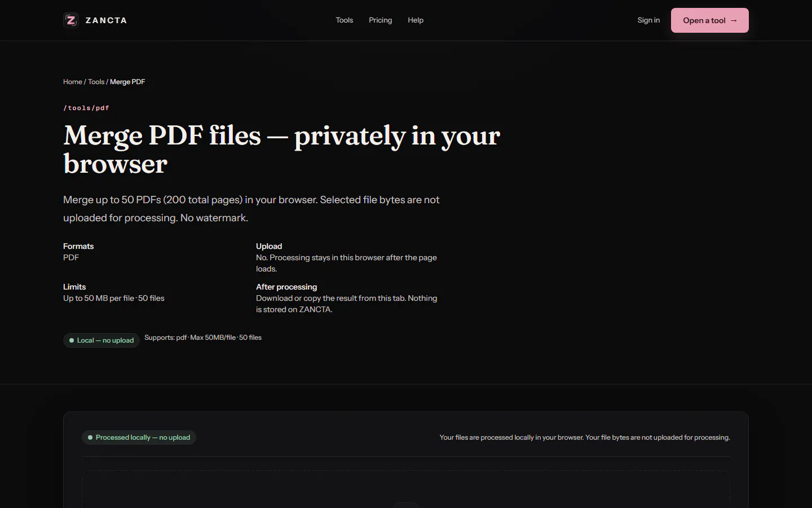Navigate to Tools in the breadcrumb
Screen dimensions: 812x508
tap(96, 82)
